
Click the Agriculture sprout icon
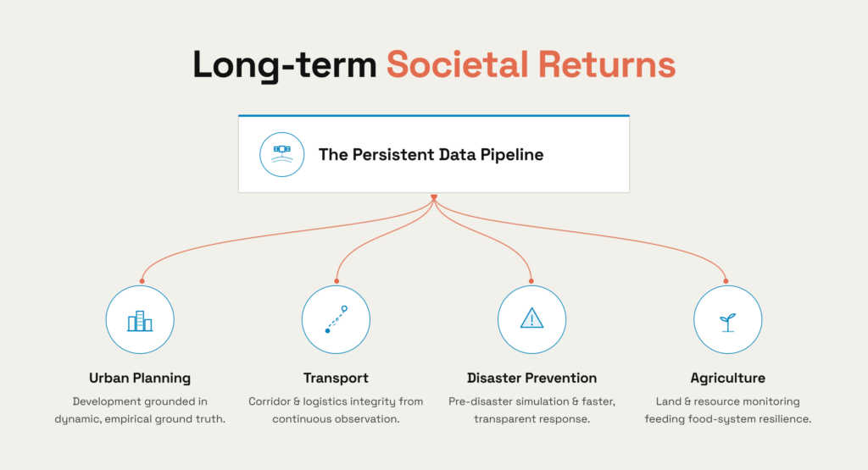[728, 319]
